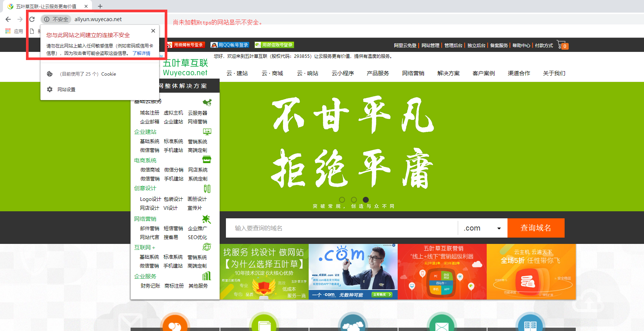Click the 财务记账 sidebar link
This screenshot has width=644, height=331.
pyautogui.click(x=150, y=286)
